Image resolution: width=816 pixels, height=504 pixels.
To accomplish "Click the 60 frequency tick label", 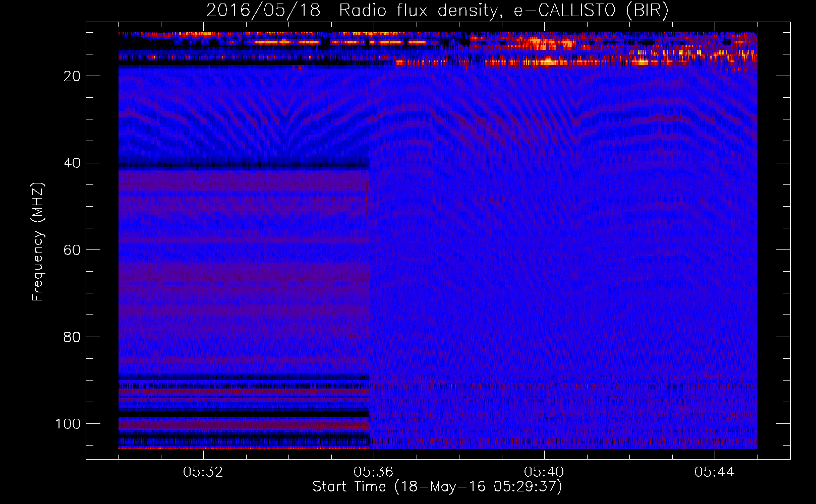I will [x=73, y=250].
